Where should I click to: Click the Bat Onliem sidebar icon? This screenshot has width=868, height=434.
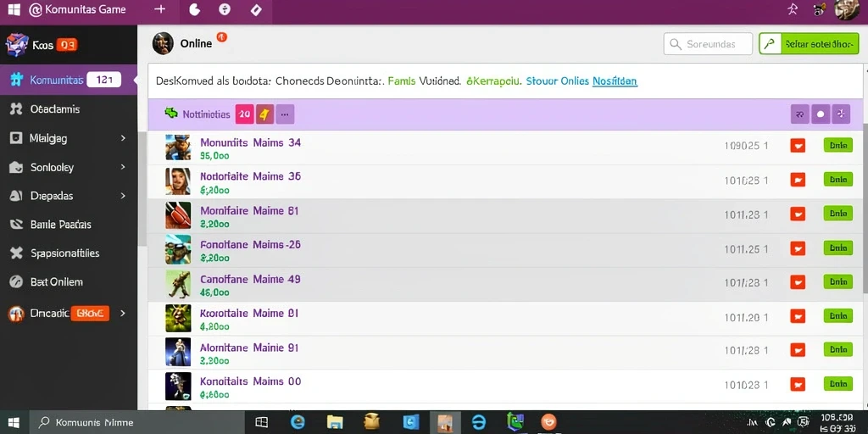16,281
